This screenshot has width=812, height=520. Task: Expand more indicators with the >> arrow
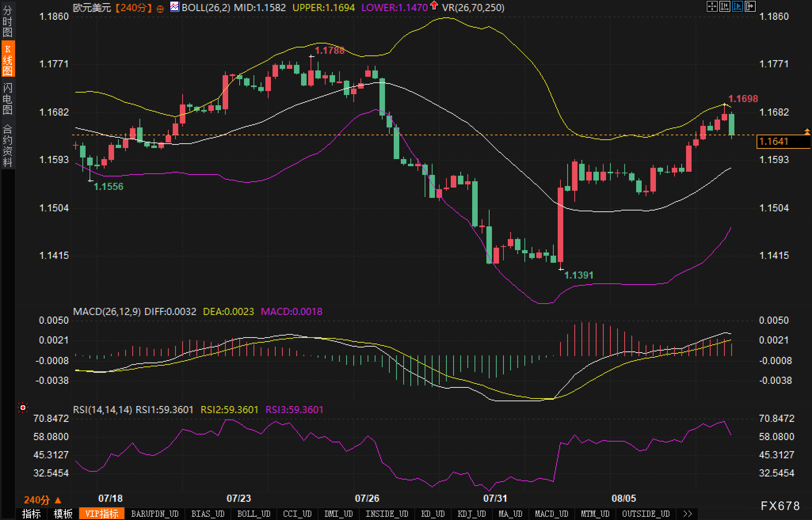[x=688, y=514]
